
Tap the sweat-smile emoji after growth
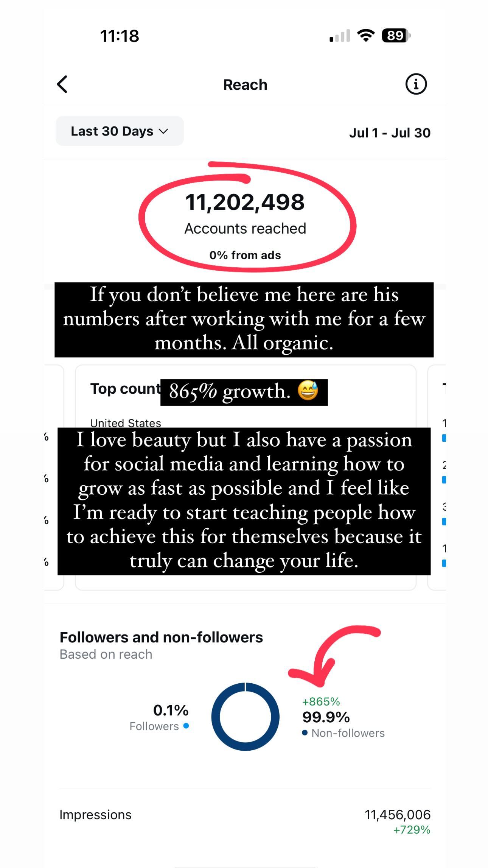coord(308,391)
